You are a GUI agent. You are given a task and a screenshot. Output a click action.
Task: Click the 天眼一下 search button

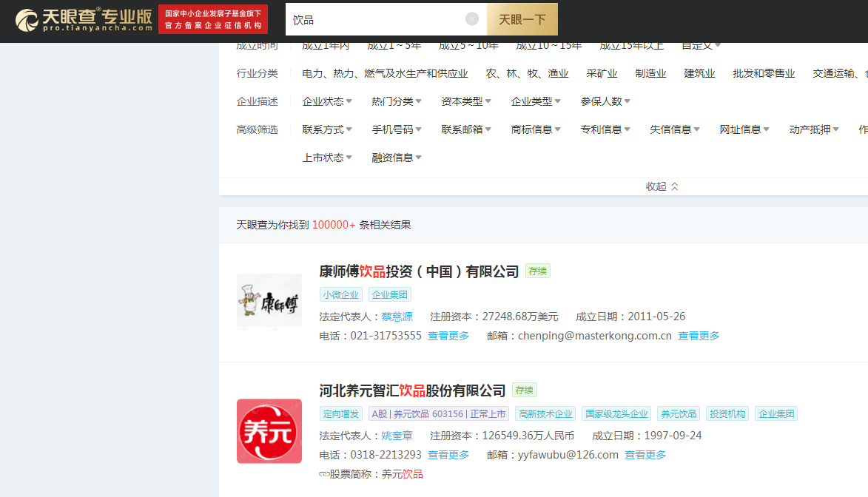tap(522, 19)
